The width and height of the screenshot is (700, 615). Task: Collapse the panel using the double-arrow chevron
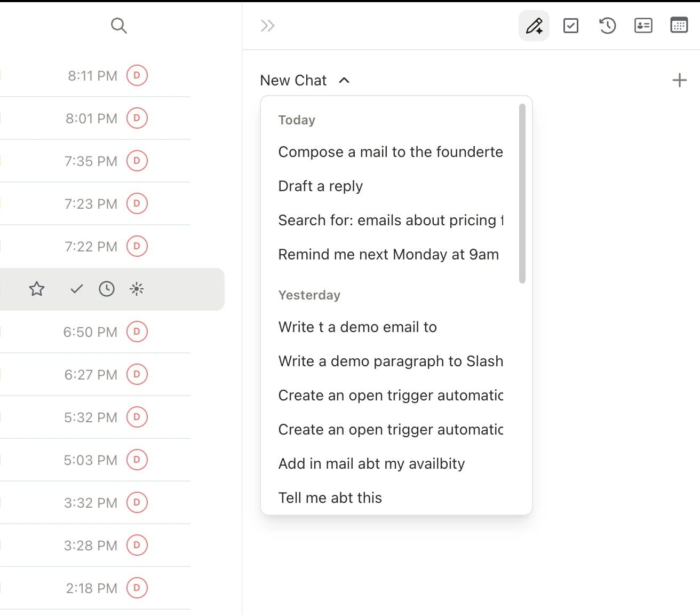pyautogui.click(x=267, y=25)
